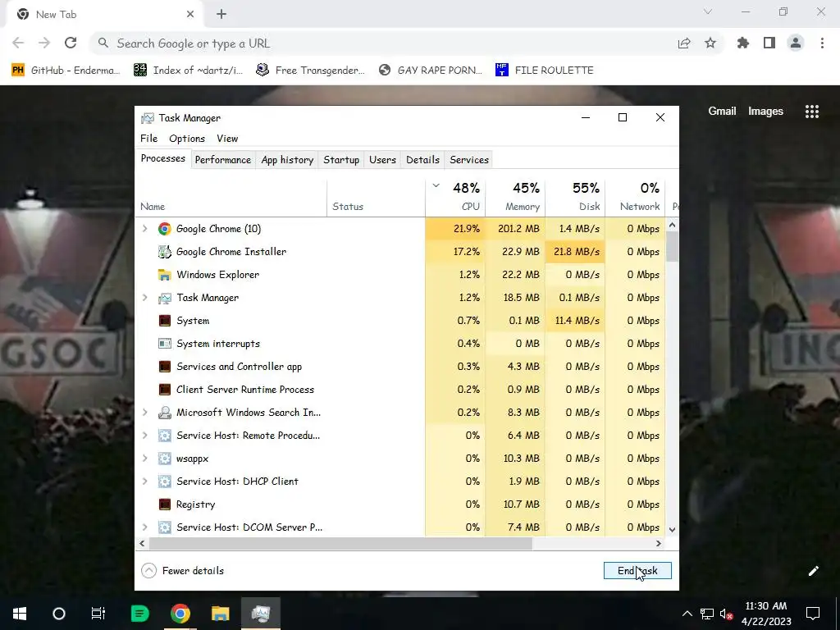Click the network tray icon
Viewport: 840px width, 630px height.
tap(707, 614)
